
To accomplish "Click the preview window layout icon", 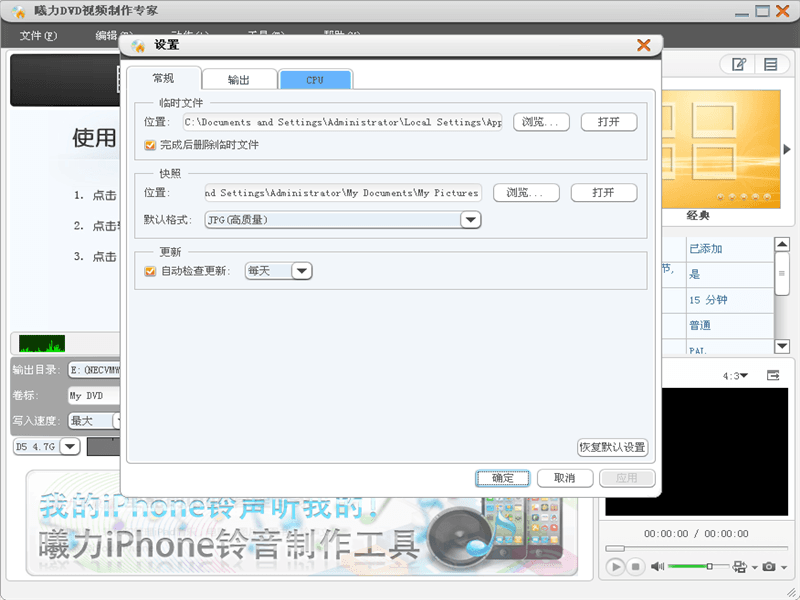I will tap(773, 376).
